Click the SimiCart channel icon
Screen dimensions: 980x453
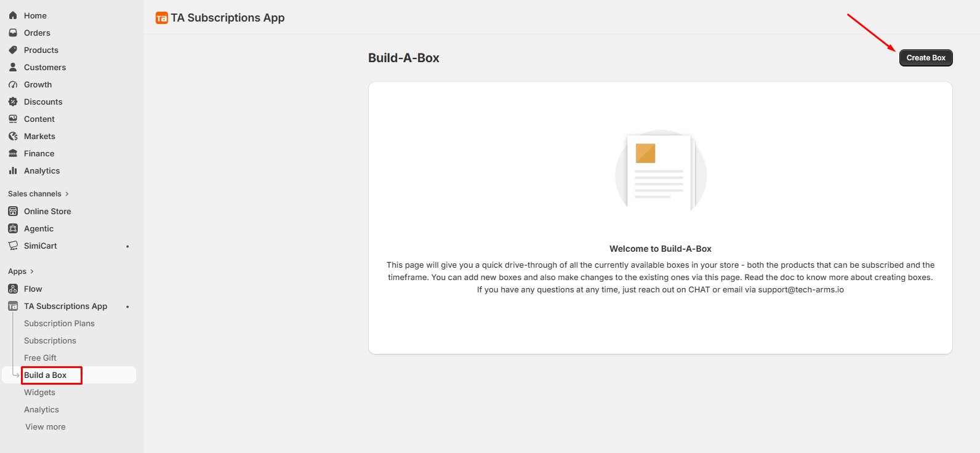pyautogui.click(x=13, y=246)
